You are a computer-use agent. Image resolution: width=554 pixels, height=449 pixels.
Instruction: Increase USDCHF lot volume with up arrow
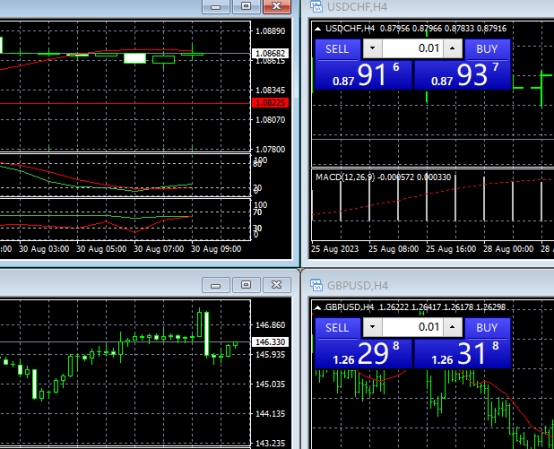(453, 48)
